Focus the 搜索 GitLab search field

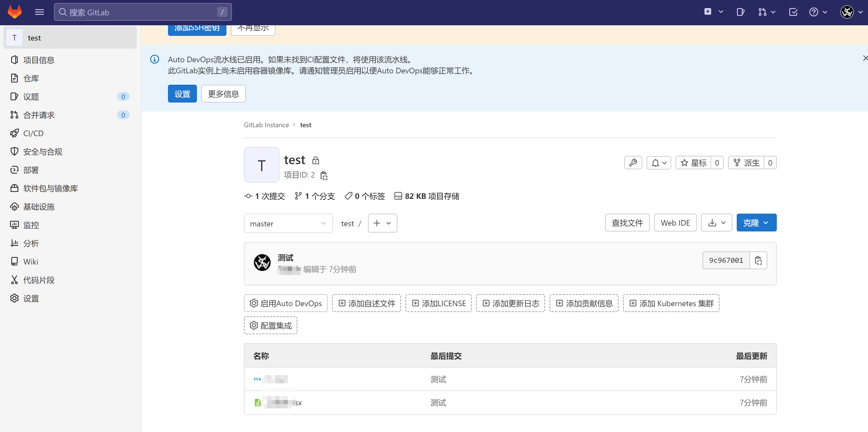point(142,12)
